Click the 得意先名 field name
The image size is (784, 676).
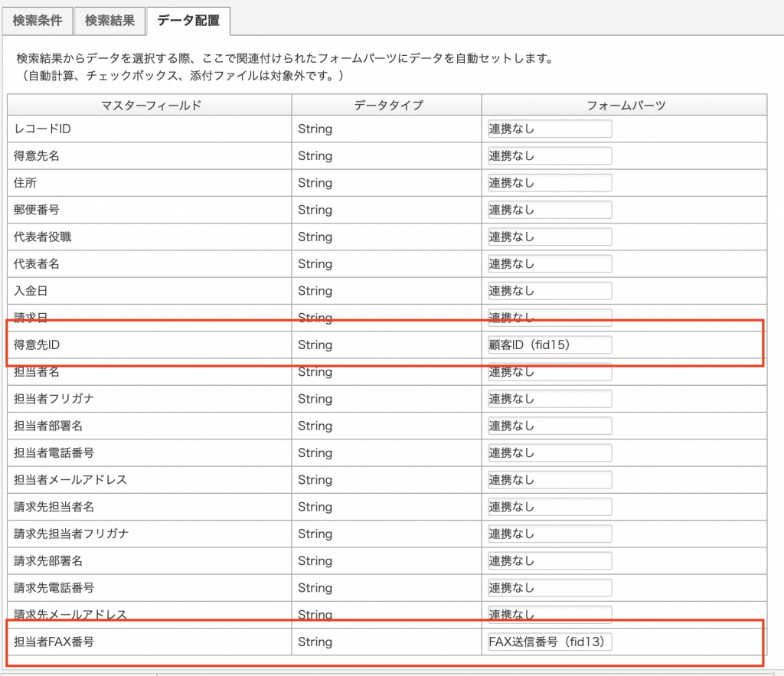pos(37,156)
